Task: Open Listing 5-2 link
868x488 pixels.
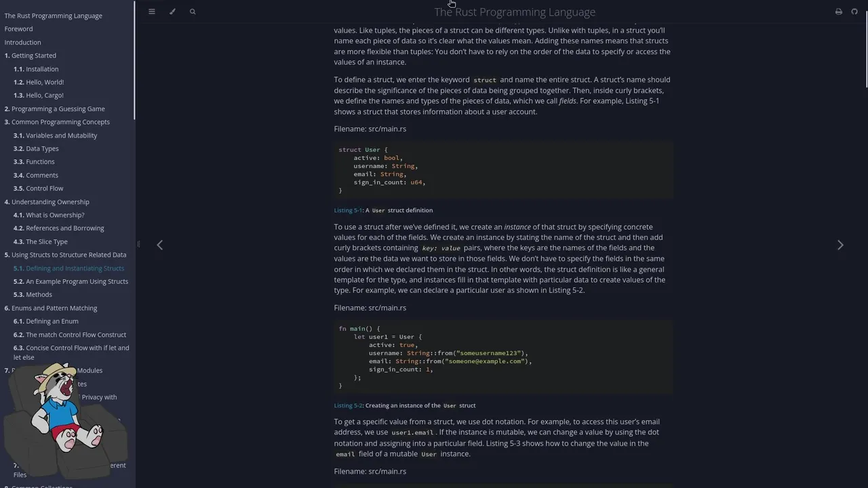Action: click(348, 405)
